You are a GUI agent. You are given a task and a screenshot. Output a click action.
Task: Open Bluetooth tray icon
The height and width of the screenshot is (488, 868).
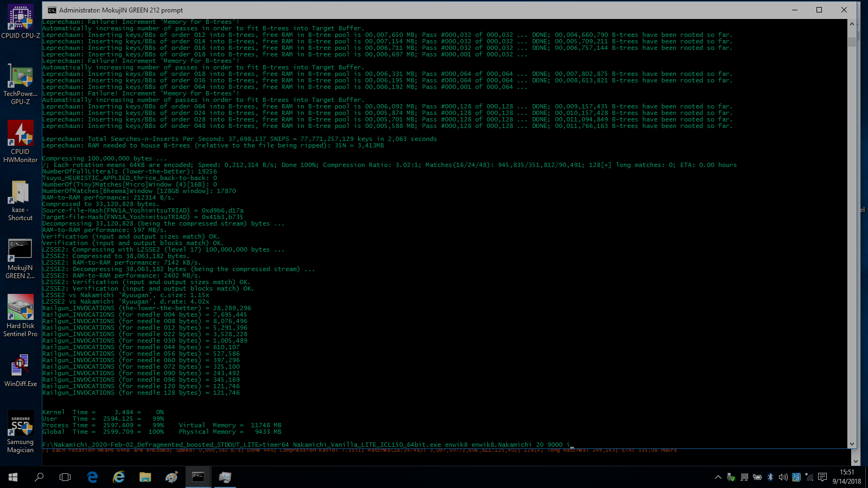click(x=770, y=477)
